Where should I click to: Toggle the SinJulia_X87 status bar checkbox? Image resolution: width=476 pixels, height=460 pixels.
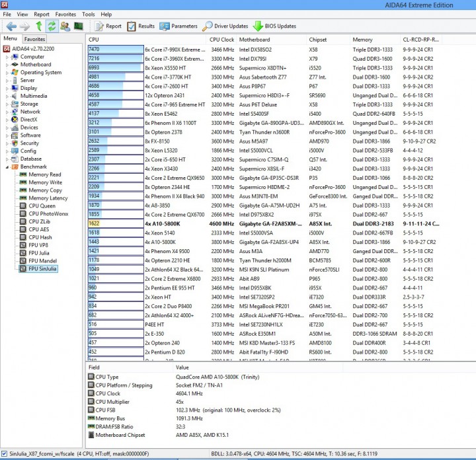coord(4,453)
